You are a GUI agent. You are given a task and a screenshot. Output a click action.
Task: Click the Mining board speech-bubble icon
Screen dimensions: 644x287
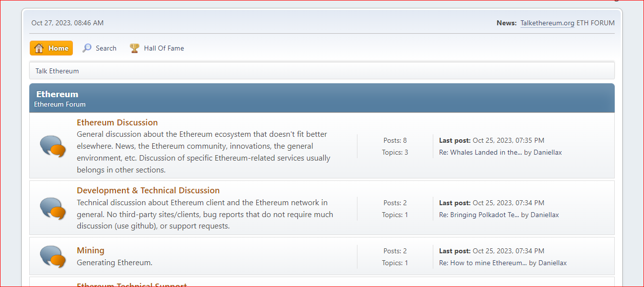[x=53, y=256]
